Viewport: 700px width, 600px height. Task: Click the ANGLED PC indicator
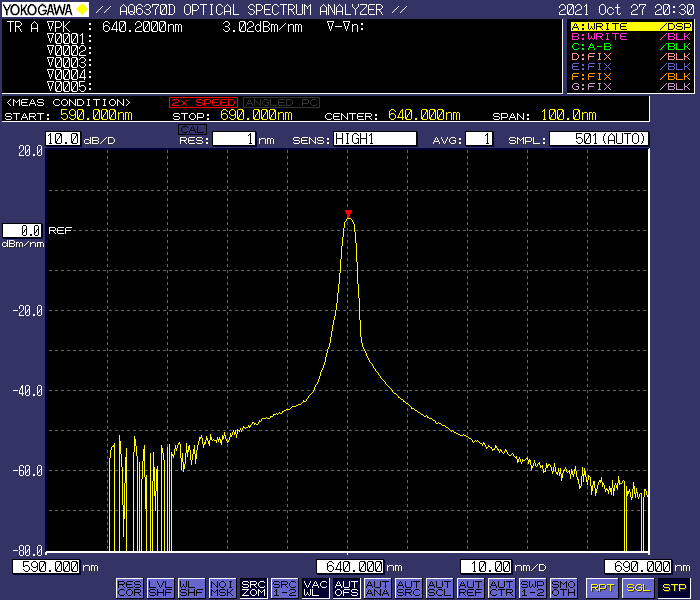[281, 103]
